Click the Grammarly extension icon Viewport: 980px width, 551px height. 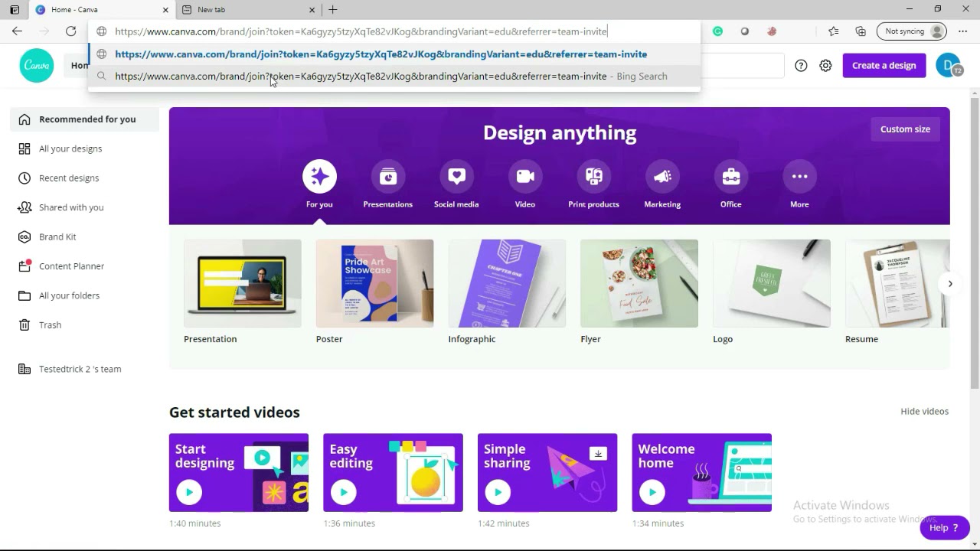point(717,31)
